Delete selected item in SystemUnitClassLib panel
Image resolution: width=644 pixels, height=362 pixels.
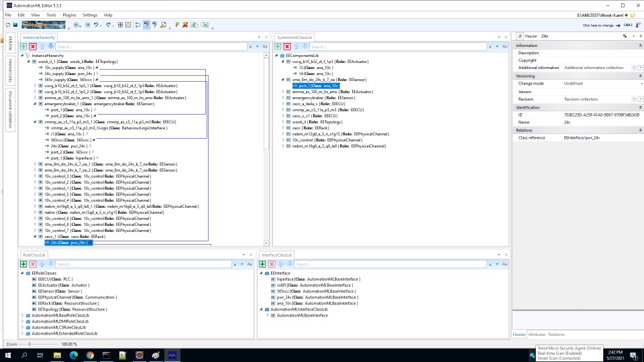tap(287, 46)
